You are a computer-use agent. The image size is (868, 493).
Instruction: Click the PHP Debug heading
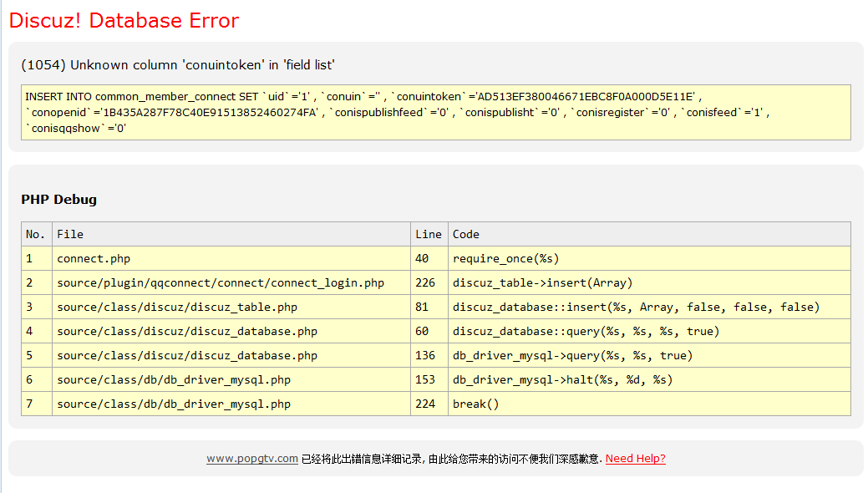coord(58,200)
